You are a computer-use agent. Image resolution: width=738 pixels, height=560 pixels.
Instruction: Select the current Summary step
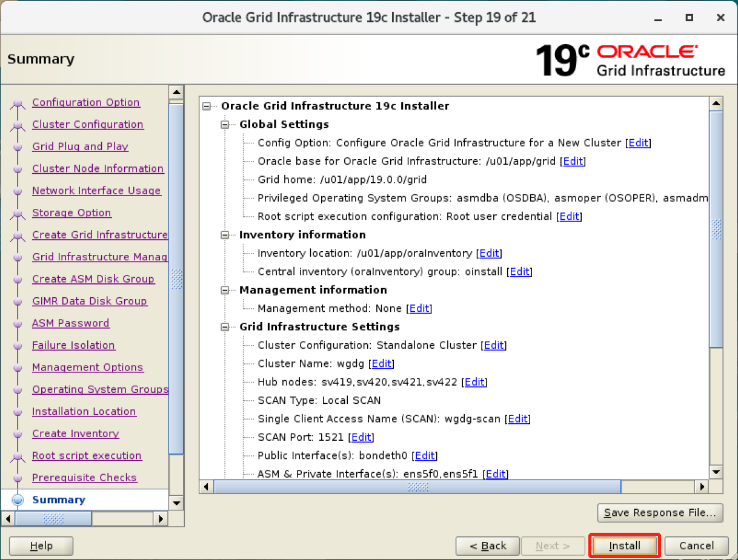point(59,500)
